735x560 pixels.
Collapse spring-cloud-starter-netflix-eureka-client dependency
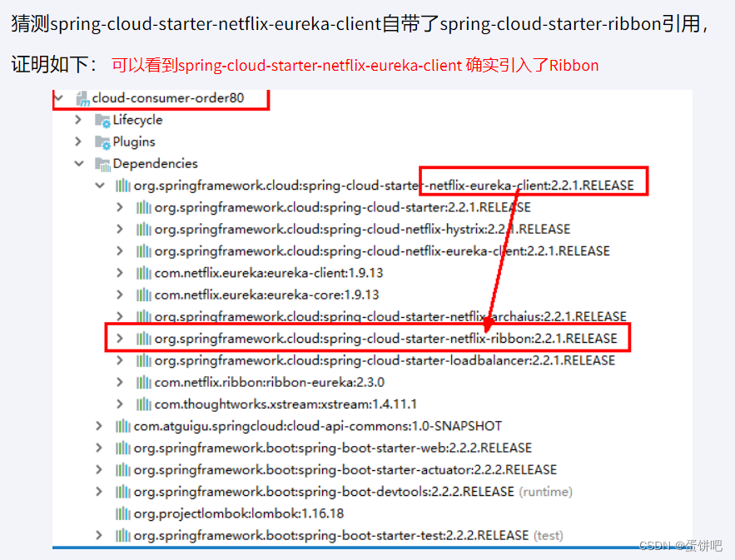(x=100, y=186)
